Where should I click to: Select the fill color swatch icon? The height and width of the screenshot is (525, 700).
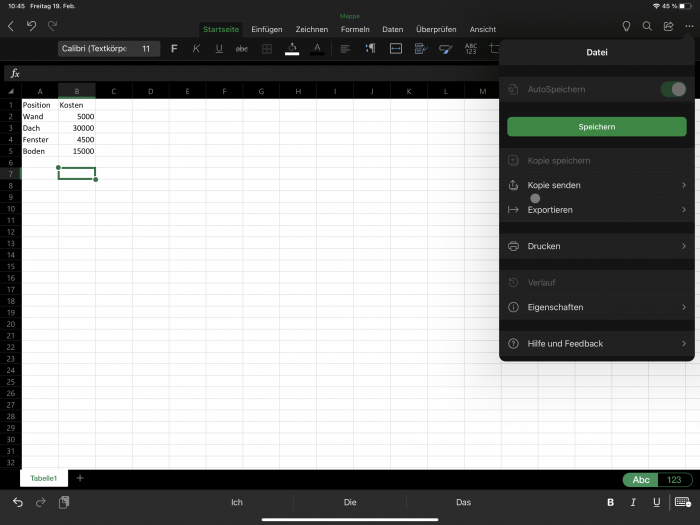(292, 48)
